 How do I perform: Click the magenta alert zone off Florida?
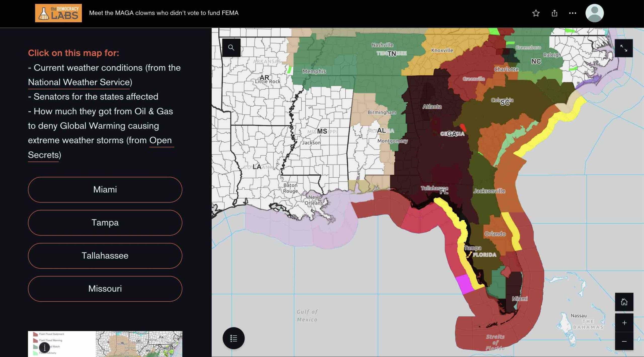coord(464,284)
